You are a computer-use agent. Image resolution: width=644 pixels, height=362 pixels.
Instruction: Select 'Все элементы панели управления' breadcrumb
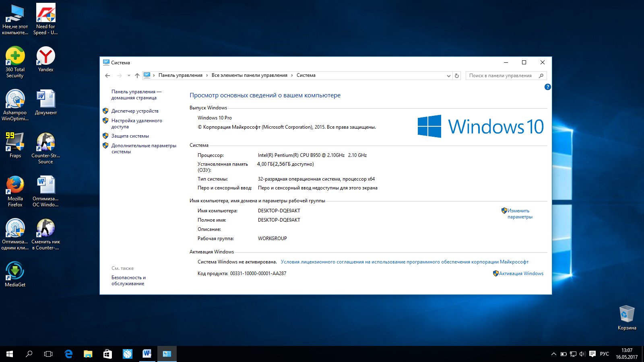250,75
